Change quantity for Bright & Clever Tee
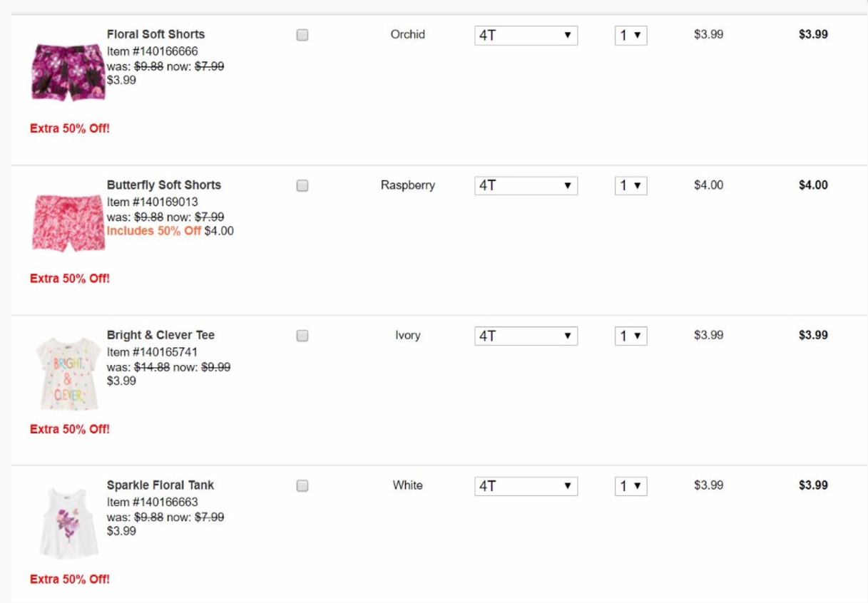Screen dimensions: 868x603 (630, 336)
